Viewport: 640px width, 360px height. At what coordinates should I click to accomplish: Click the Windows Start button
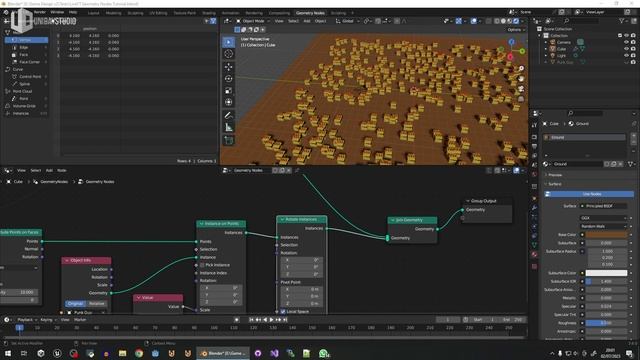coord(7,353)
